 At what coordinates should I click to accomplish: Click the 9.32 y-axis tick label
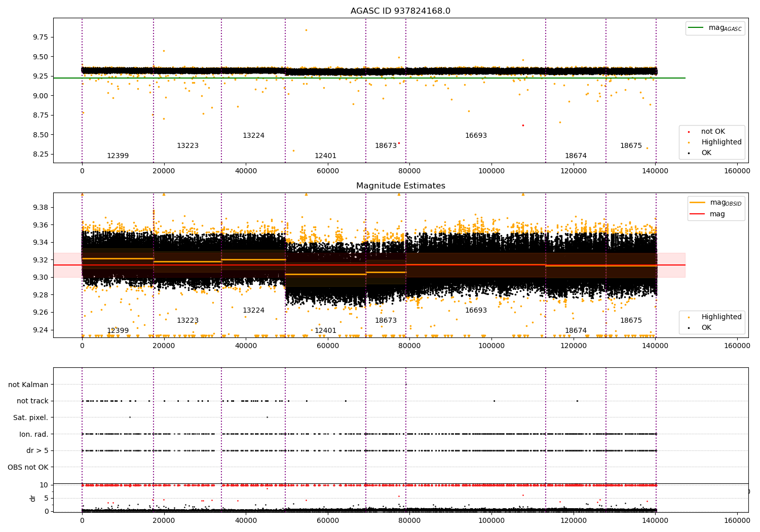(x=41, y=260)
